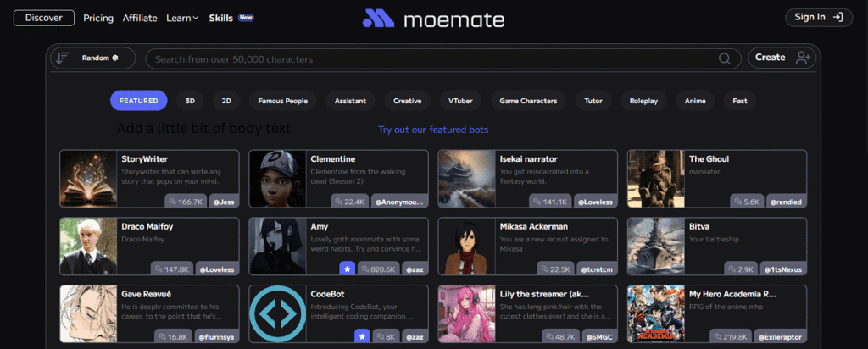This screenshot has height=349, width=868.
Task: Open The Ghoul thumbnail
Action: click(657, 179)
